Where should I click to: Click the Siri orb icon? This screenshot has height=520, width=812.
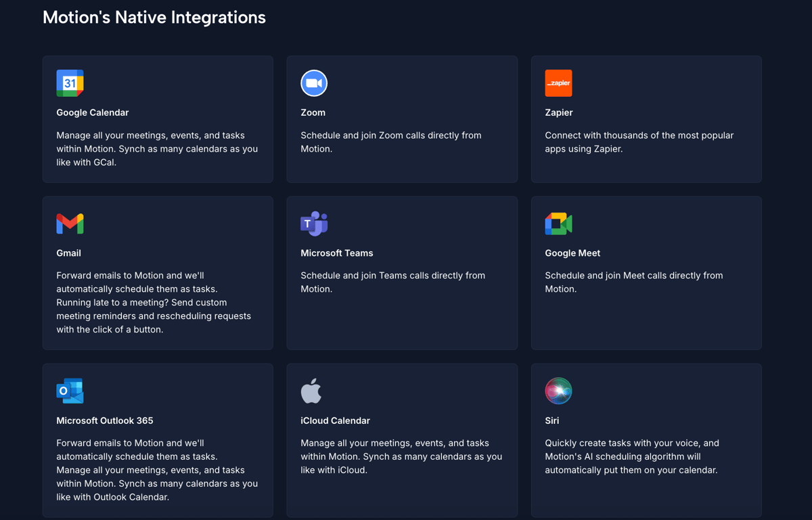point(558,391)
